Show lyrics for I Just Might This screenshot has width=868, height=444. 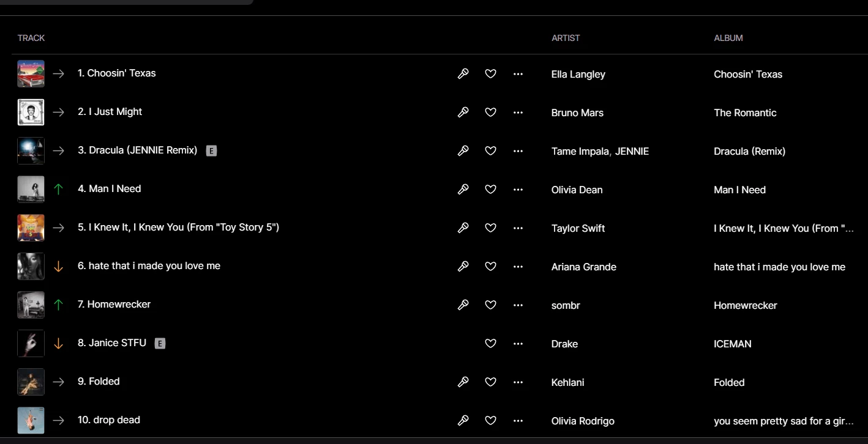(463, 113)
